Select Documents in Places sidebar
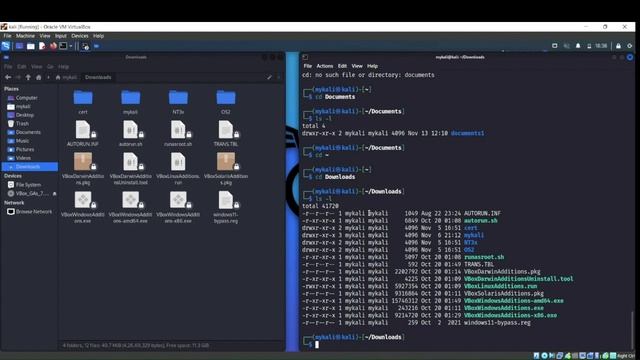The image size is (640, 360). click(x=29, y=132)
